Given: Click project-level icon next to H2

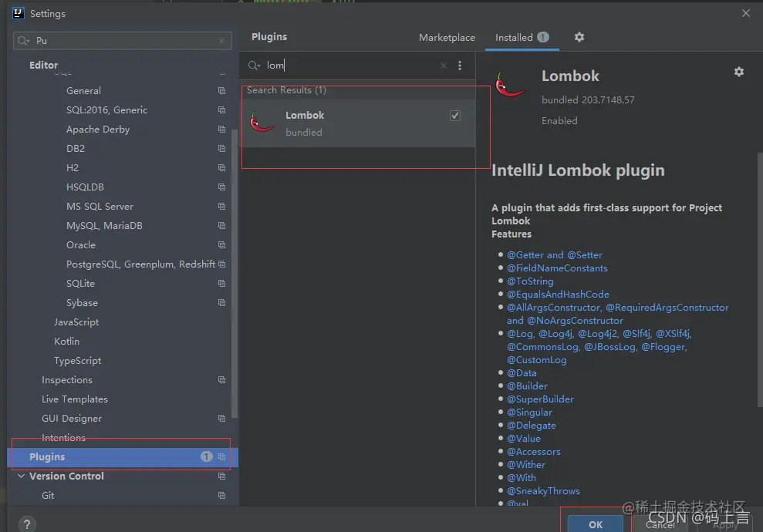Looking at the screenshot, I should (222, 168).
